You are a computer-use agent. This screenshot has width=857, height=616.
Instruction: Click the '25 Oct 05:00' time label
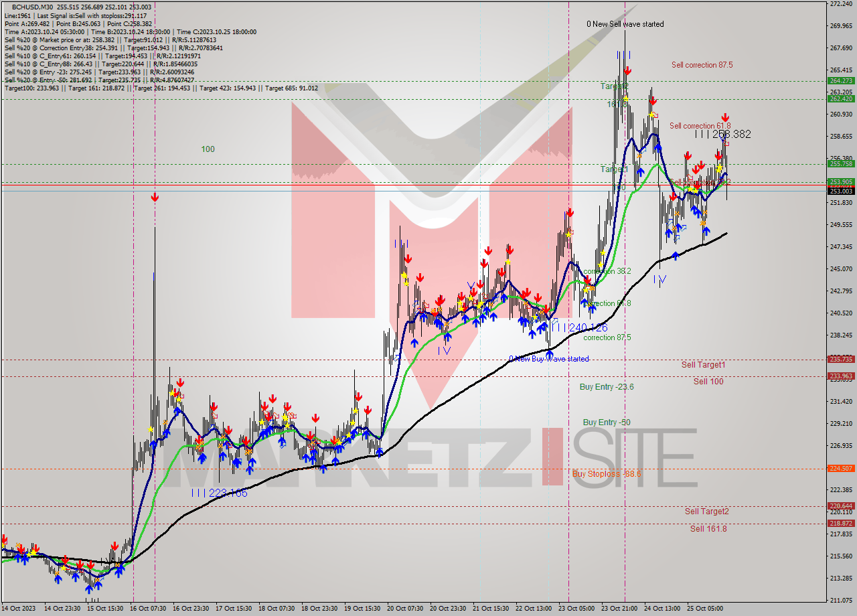click(705, 609)
